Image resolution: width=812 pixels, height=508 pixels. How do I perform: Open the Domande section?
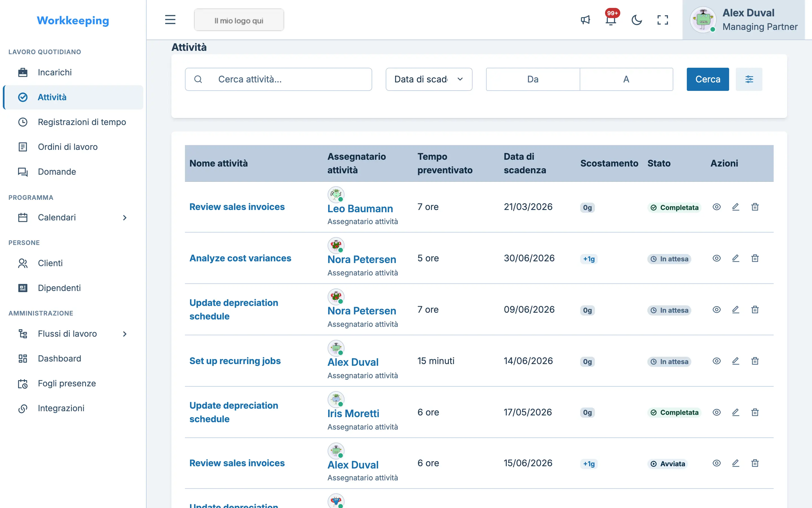(x=73, y=172)
